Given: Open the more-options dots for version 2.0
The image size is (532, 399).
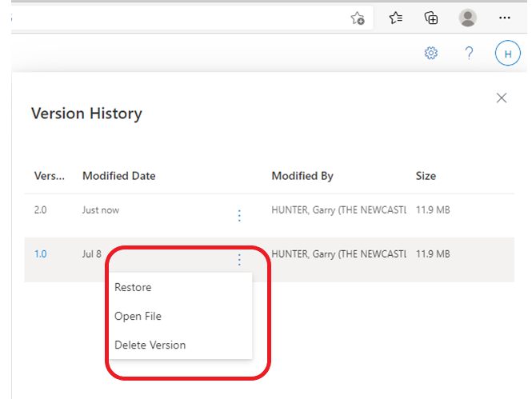Looking at the screenshot, I should [x=239, y=215].
